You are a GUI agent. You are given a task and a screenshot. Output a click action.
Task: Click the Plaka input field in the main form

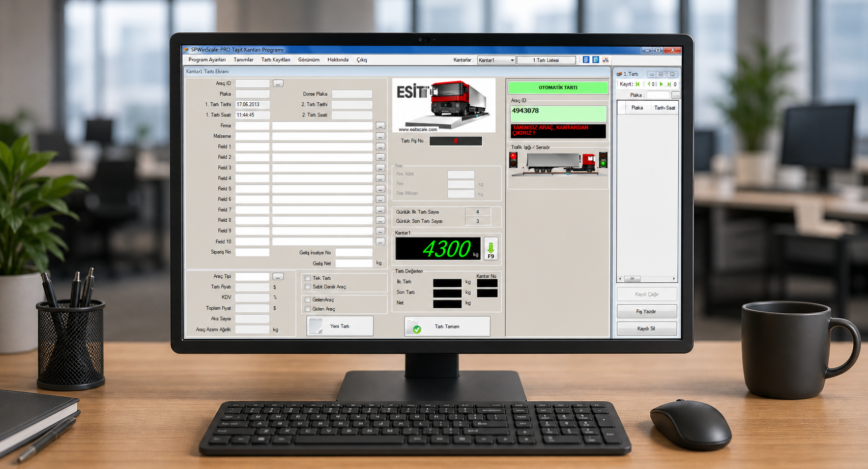pos(252,94)
